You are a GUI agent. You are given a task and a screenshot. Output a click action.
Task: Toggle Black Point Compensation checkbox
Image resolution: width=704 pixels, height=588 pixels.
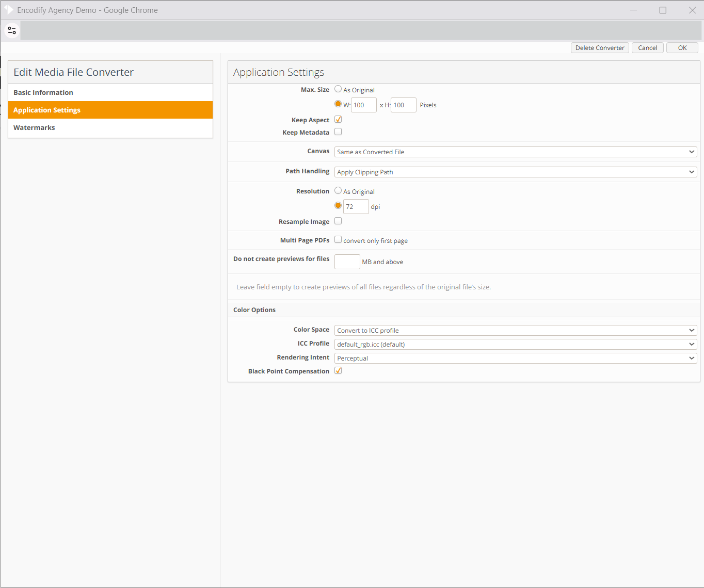pyautogui.click(x=338, y=370)
